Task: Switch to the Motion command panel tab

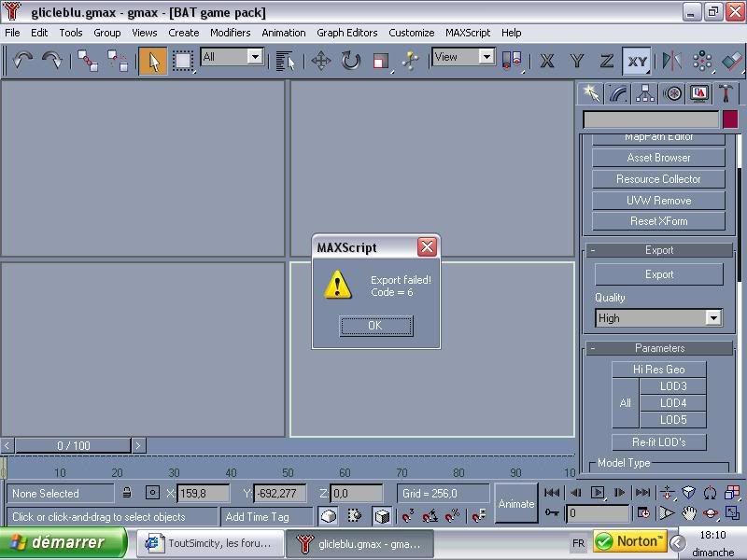Action: [672, 93]
